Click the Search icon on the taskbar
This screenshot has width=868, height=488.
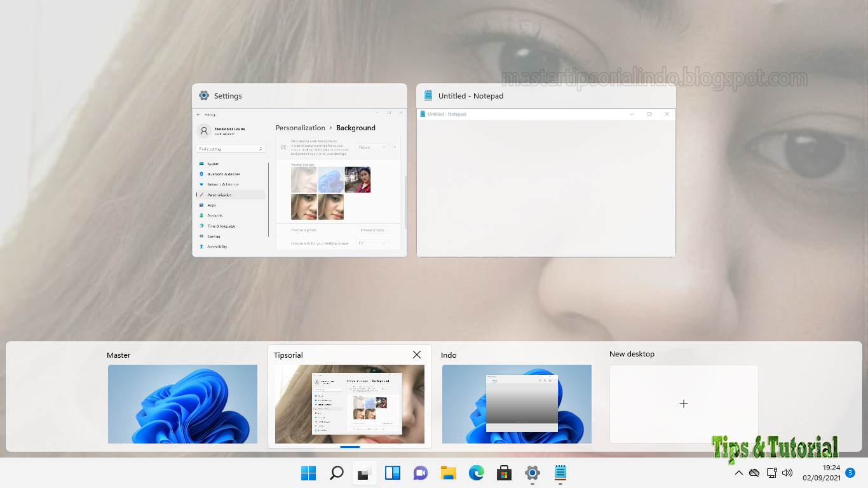(336, 473)
